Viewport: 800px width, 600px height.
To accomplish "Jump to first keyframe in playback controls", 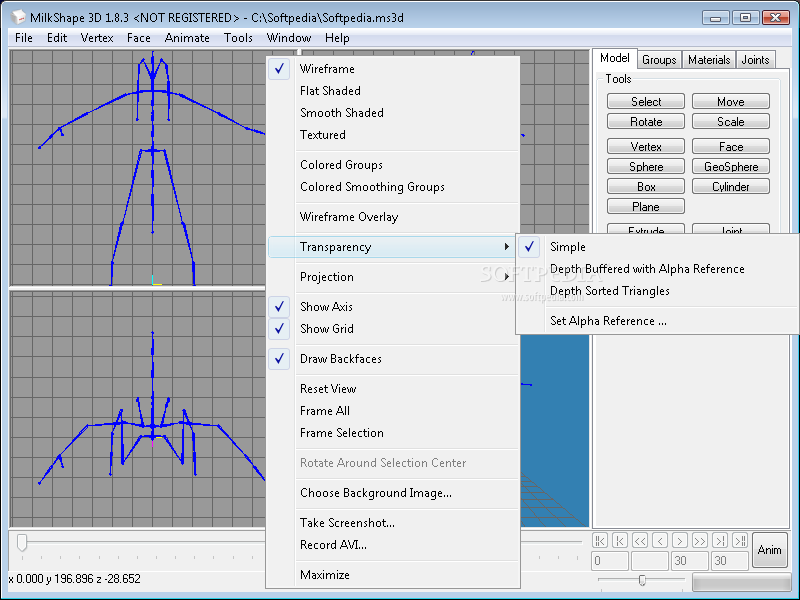I will point(599,540).
